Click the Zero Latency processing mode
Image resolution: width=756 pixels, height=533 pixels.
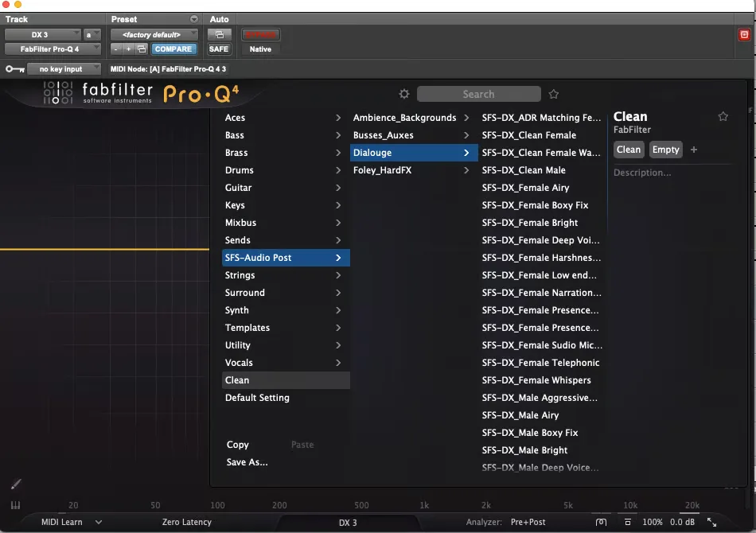tap(186, 522)
